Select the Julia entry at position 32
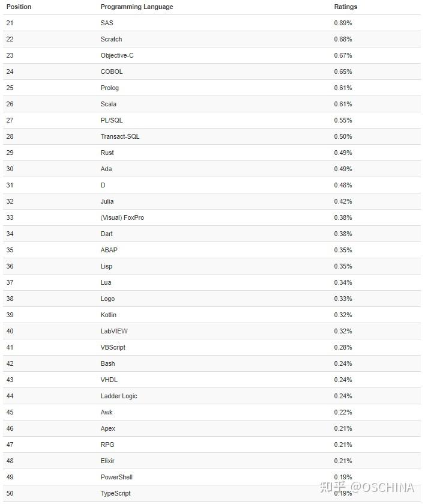This screenshot has width=425, height=504. [x=107, y=201]
